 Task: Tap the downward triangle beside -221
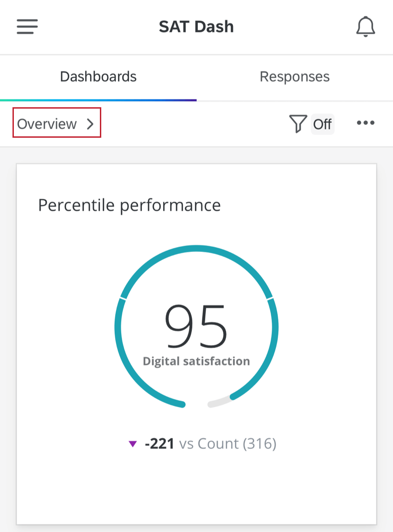click(x=134, y=443)
